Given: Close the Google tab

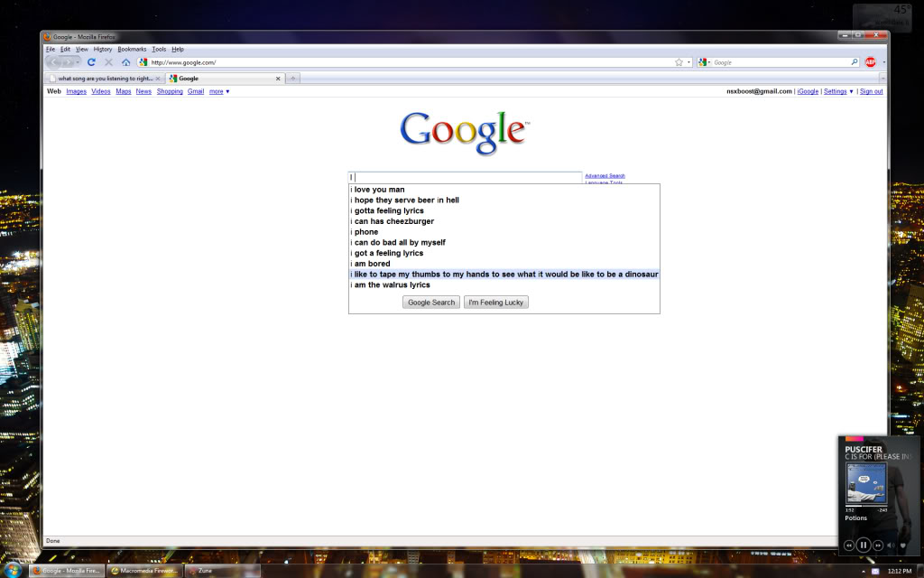Looking at the screenshot, I should tap(278, 79).
